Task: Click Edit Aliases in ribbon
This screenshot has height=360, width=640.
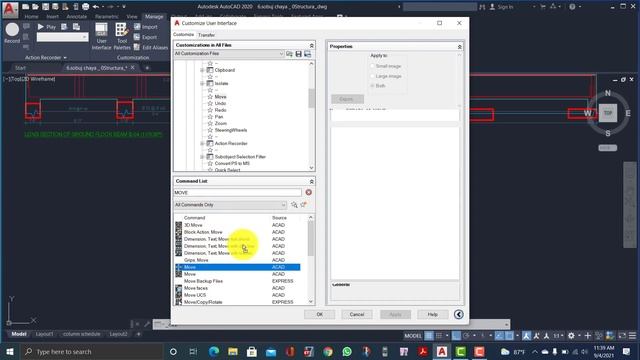Action: tap(151, 47)
